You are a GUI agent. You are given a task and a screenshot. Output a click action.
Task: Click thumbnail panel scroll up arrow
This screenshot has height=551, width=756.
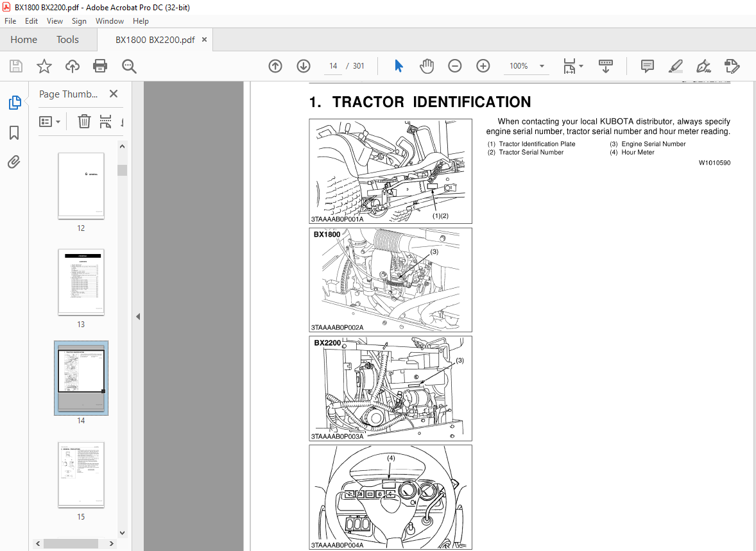pos(123,146)
